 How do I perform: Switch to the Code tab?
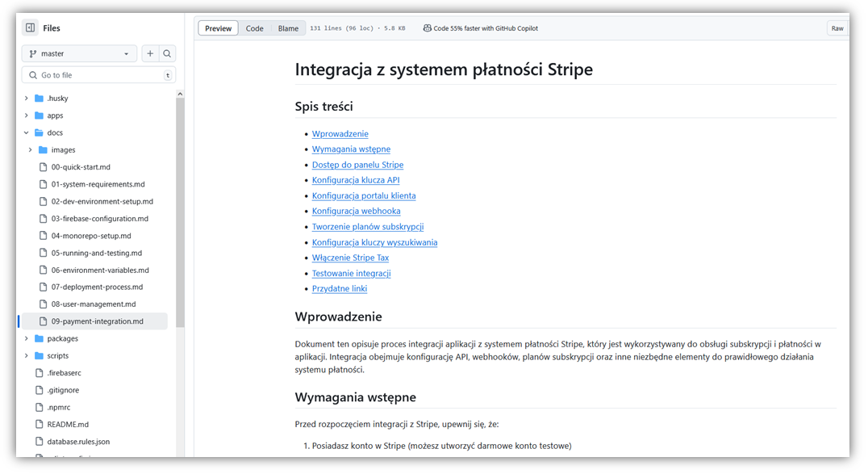point(255,28)
